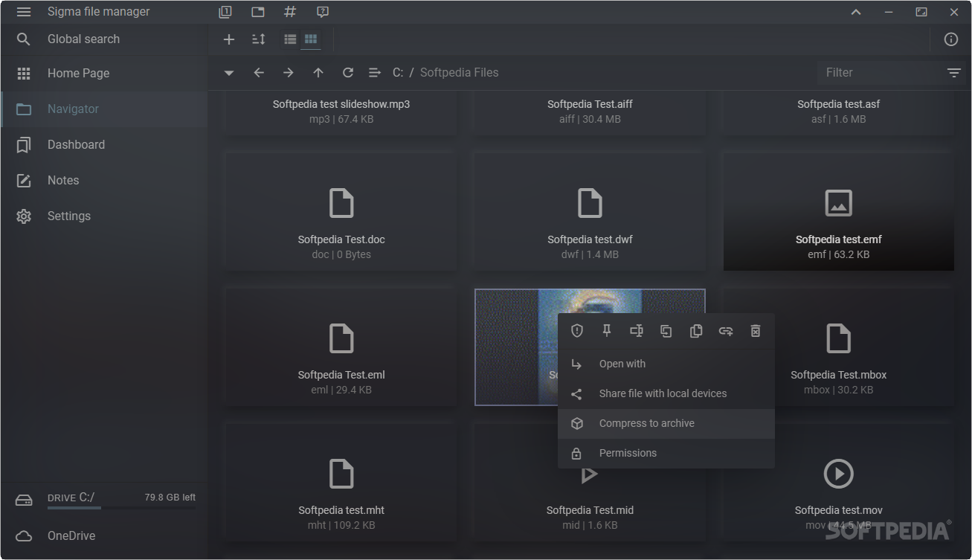Screen dimensions: 972x560
Task: Click the C: drive space usage bar
Action: click(x=121, y=508)
